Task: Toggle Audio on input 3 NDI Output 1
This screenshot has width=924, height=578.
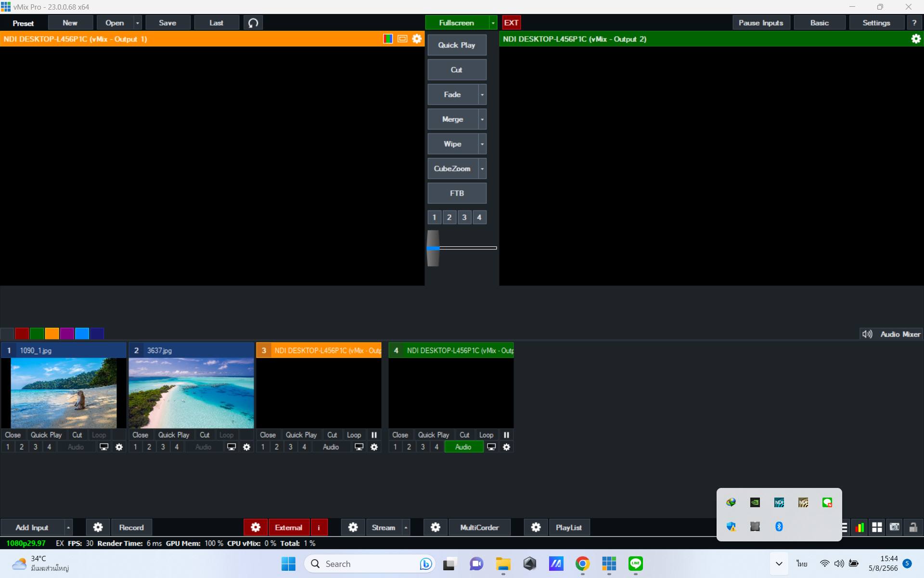Action: coord(331,447)
